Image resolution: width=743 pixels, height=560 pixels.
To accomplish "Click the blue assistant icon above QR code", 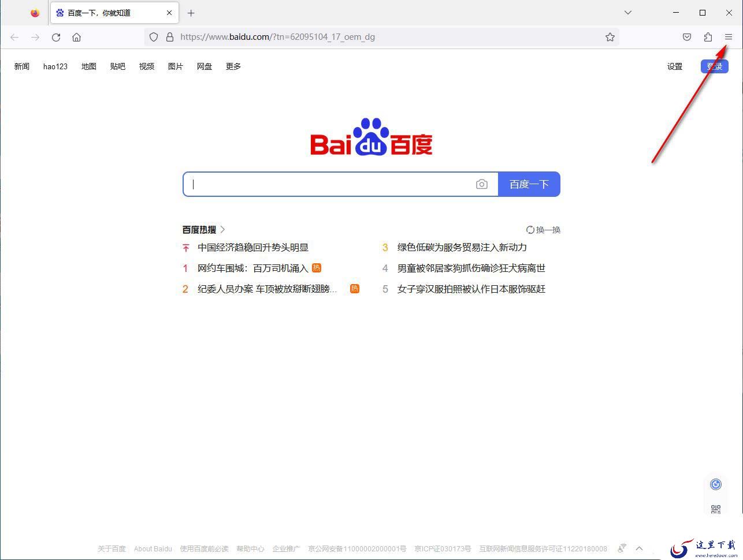I will point(716,484).
